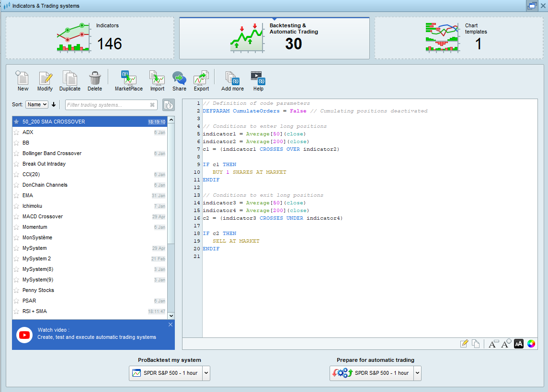Open the MarketPlace

[128, 81]
